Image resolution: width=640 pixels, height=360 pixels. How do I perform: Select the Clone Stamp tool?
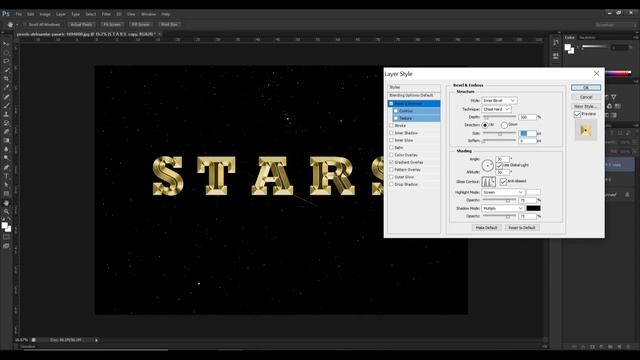[6, 114]
